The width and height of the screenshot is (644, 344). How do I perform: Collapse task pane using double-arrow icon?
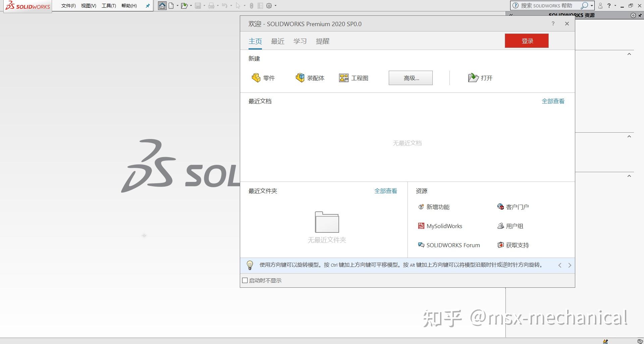point(511,15)
